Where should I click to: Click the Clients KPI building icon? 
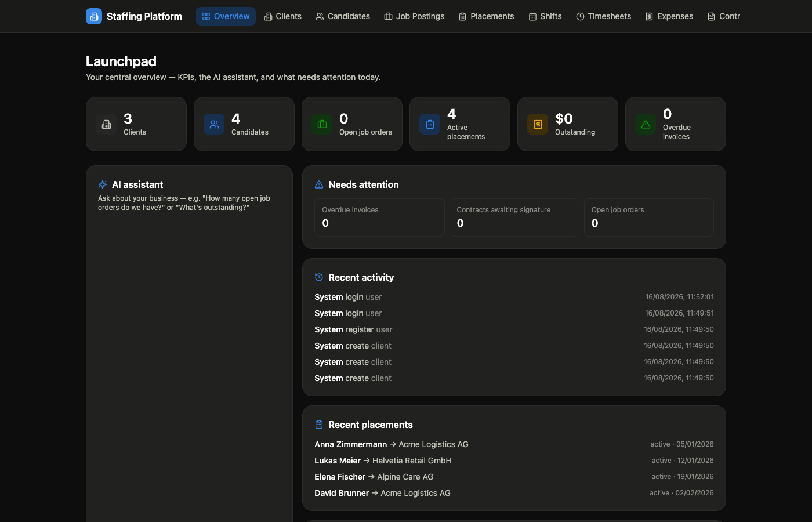(106, 124)
